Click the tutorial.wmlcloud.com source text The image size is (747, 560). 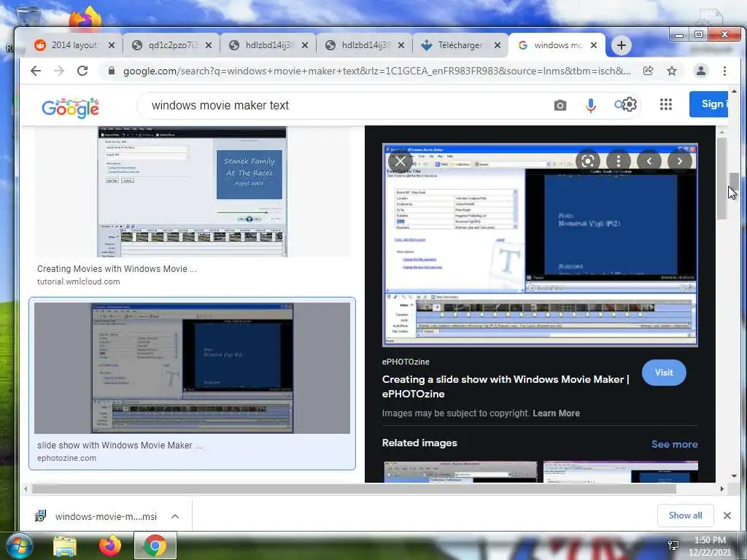pyautogui.click(x=79, y=281)
